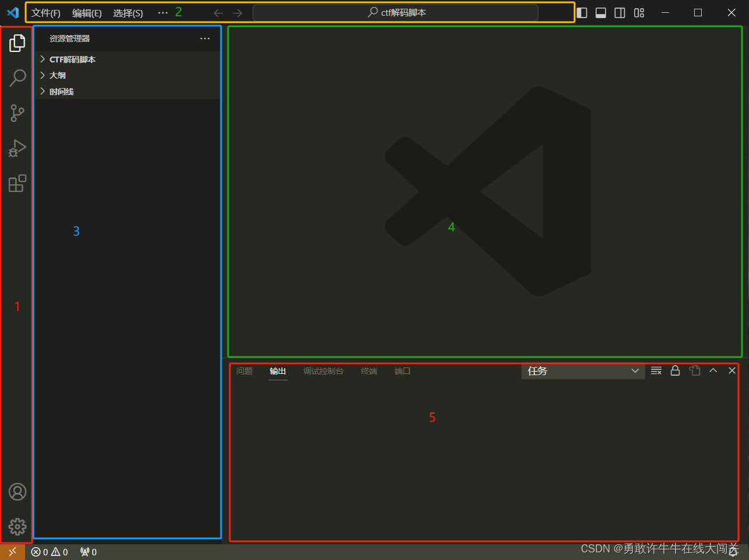The width and height of the screenshot is (749, 560).
Task: Go back with the left arrow
Action: coord(218,13)
